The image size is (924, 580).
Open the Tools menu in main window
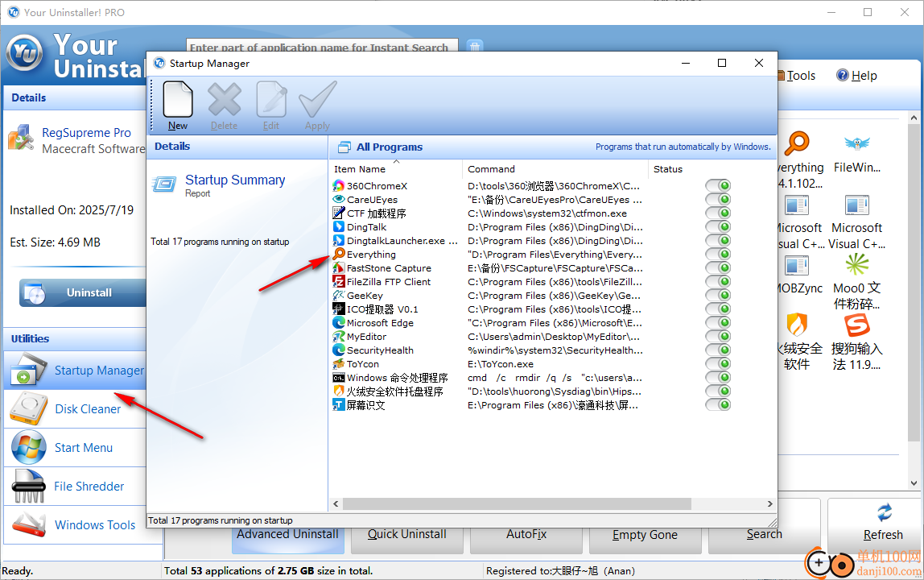[x=798, y=76]
